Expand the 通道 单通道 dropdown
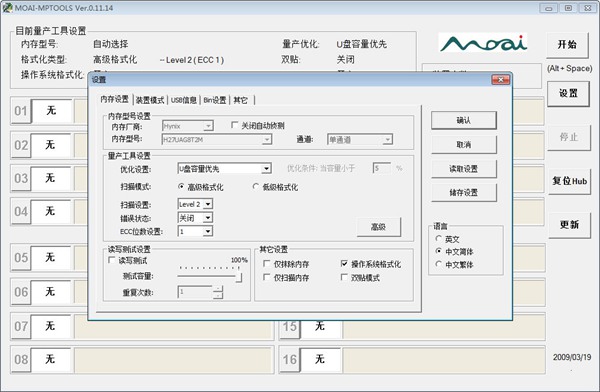600x392 pixels. click(x=387, y=140)
